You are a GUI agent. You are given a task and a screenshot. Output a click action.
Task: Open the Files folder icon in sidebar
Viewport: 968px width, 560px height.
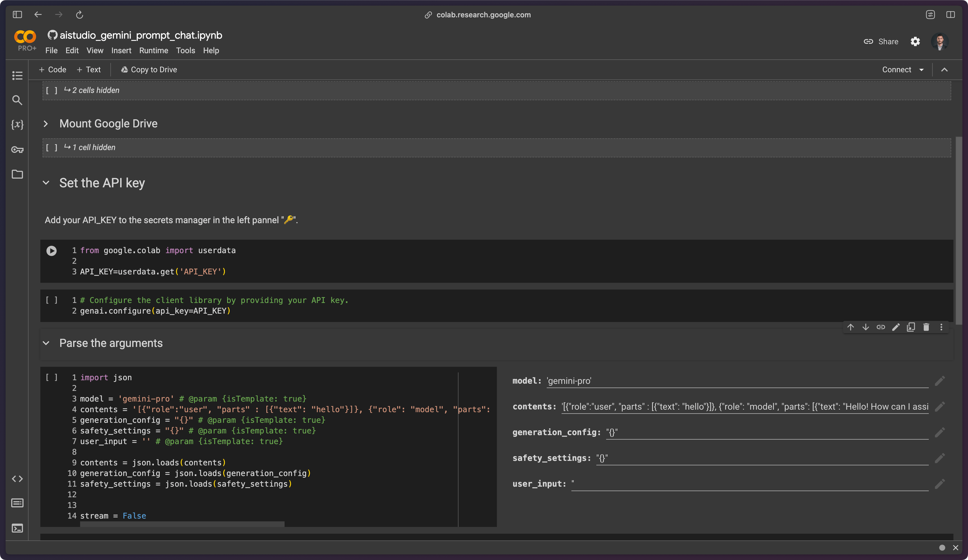coord(17,174)
